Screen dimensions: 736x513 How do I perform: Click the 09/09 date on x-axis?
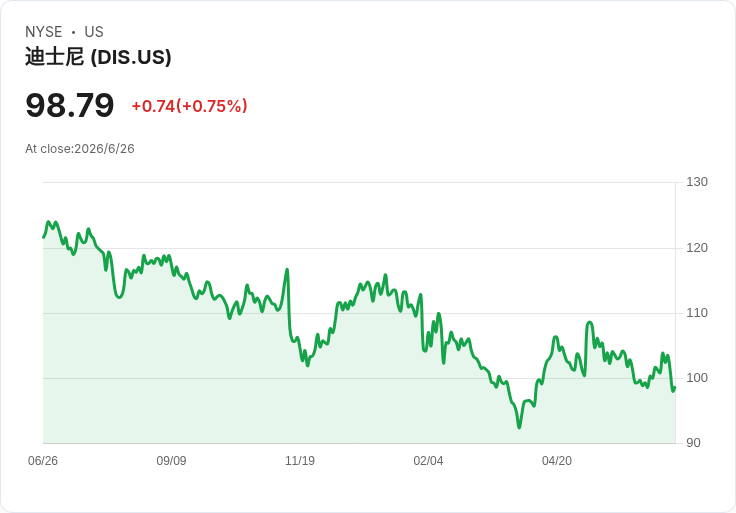(x=171, y=461)
